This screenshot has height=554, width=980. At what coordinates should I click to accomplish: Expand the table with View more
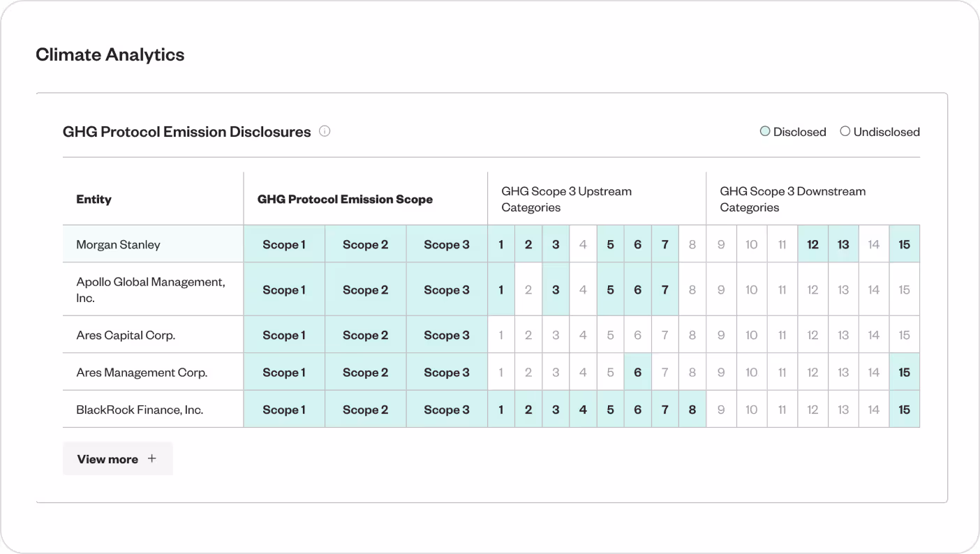[118, 458]
